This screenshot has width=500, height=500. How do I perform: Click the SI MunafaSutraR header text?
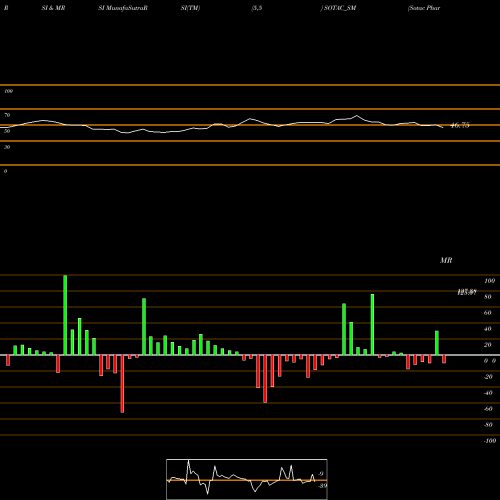tap(123, 8)
